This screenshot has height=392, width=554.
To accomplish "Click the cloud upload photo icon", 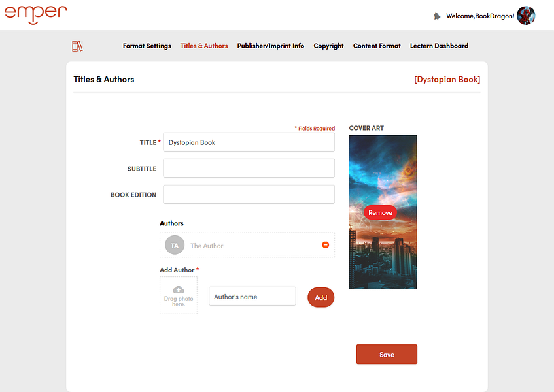I will [x=179, y=289].
